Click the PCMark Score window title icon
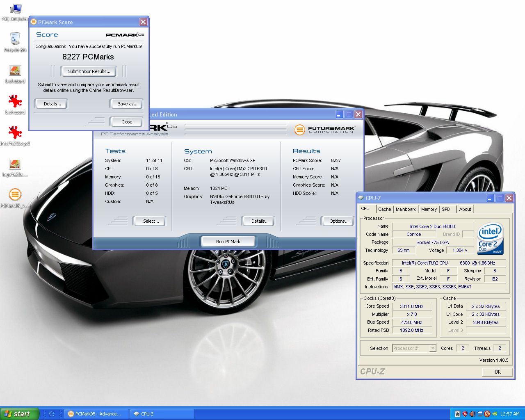 click(34, 22)
